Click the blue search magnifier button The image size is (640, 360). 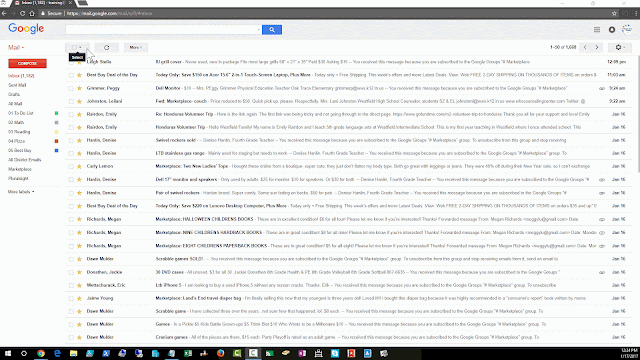(272, 29)
